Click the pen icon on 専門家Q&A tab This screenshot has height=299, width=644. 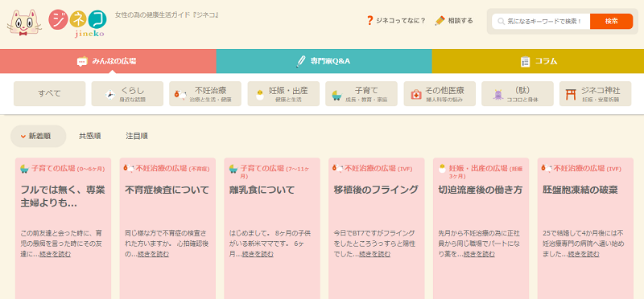point(300,62)
